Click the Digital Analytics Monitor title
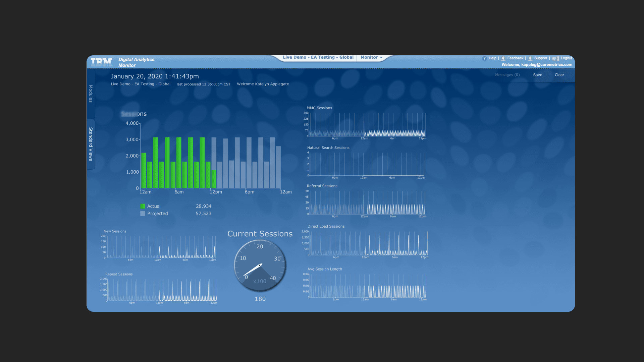 click(x=137, y=62)
